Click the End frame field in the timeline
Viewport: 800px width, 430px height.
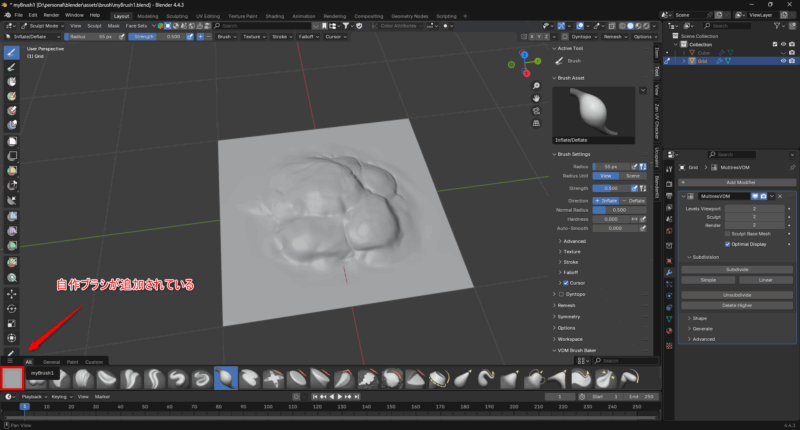[641, 396]
